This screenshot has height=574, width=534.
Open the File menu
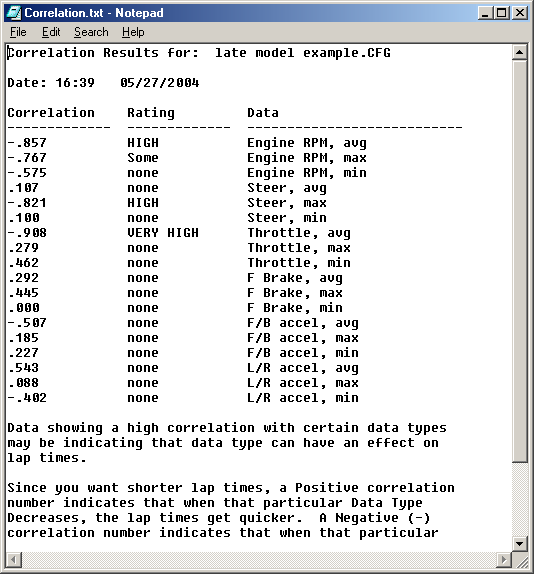18,32
